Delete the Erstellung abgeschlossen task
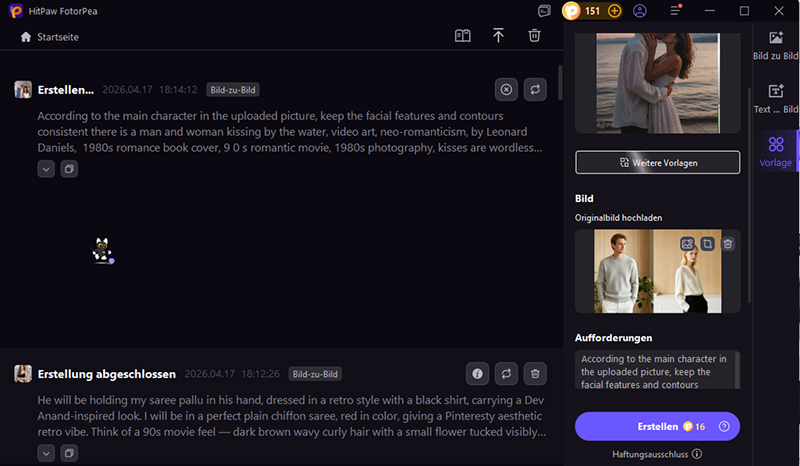Screen dimensions: 800x466 click(535, 374)
